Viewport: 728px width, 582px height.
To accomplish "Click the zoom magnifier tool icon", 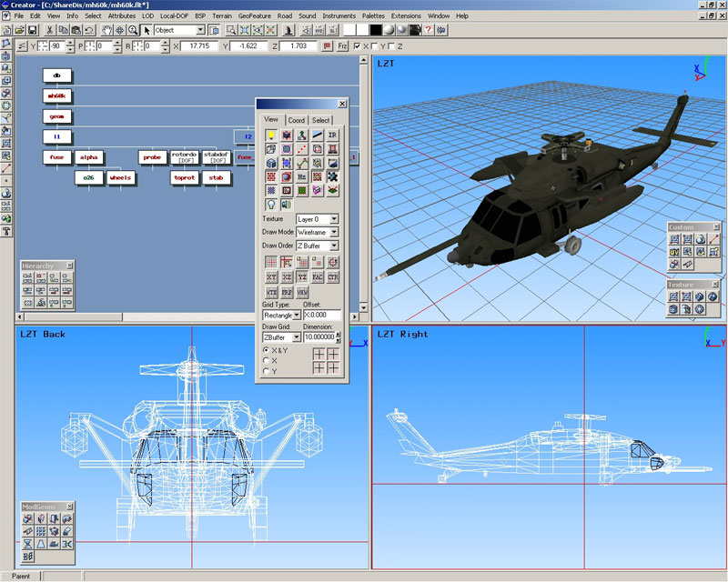I will pos(133,30).
